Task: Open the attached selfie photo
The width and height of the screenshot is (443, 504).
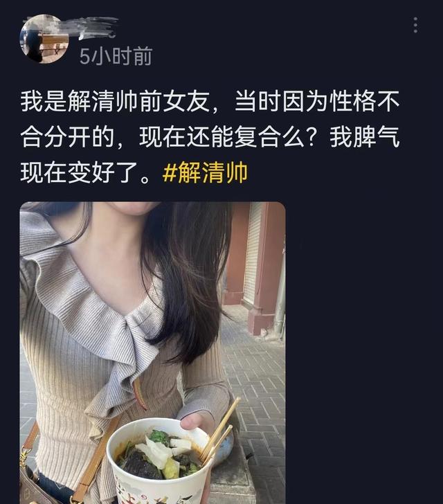Action: tap(152, 352)
